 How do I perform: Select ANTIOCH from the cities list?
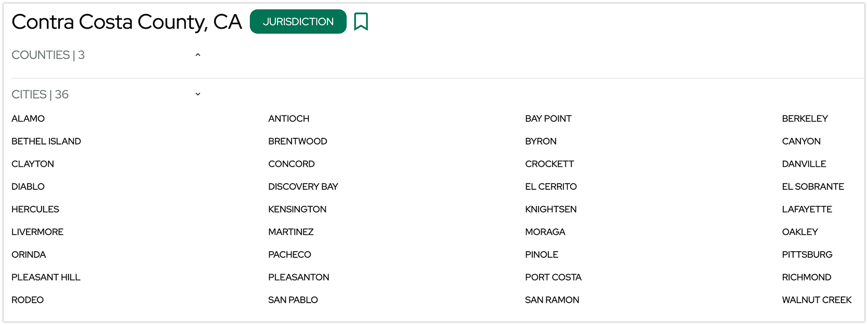(288, 119)
